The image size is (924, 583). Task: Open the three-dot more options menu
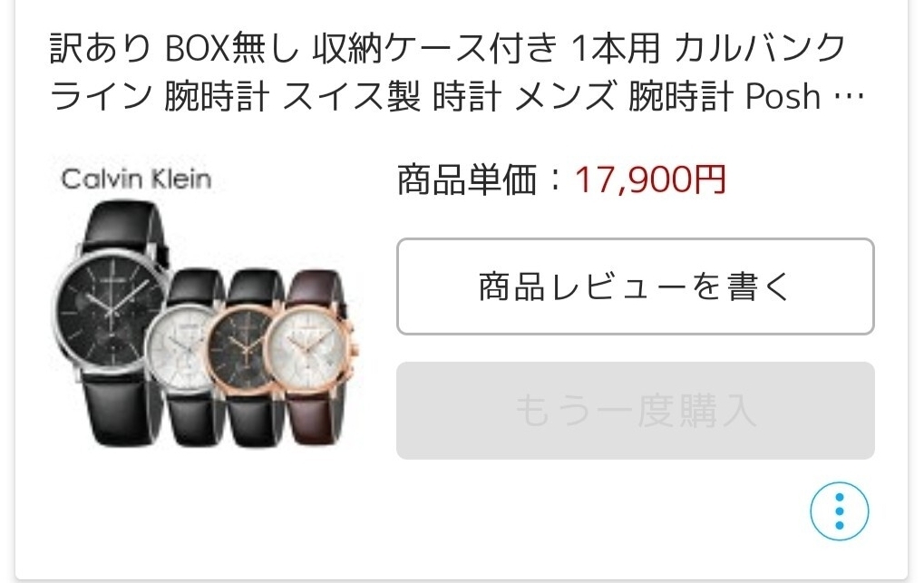tap(839, 511)
